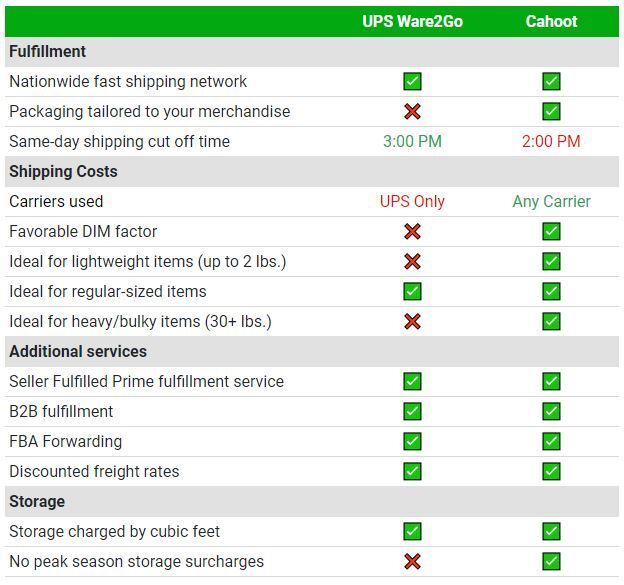Click the green 3:00 PM cutoff time
Viewport: 624px width, 585px height.
click(412, 141)
